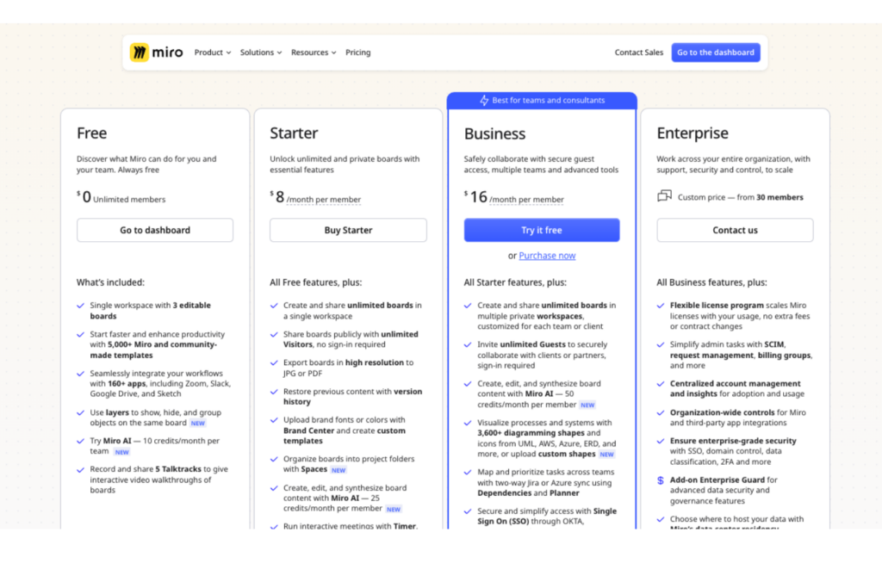Image resolution: width=882 pixels, height=588 pixels.
Task: Click the All Free features, plus heading
Action: (x=315, y=282)
